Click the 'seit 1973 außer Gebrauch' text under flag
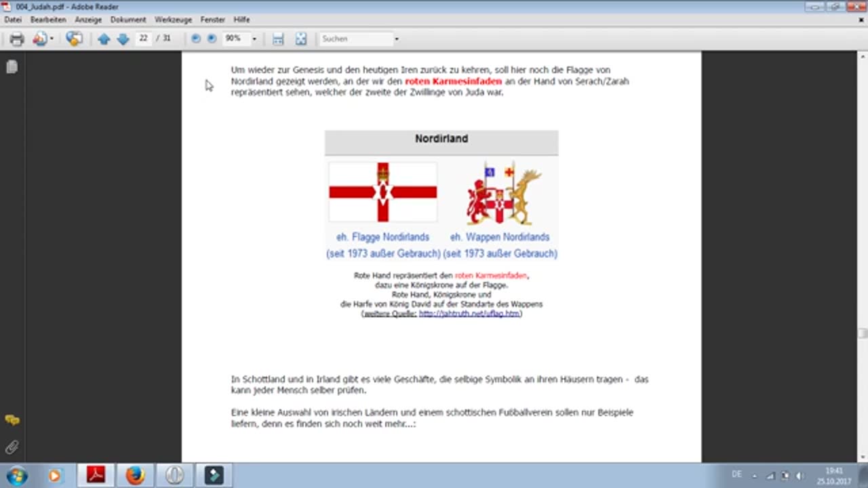868x488 pixels. [x=383, y=253]
